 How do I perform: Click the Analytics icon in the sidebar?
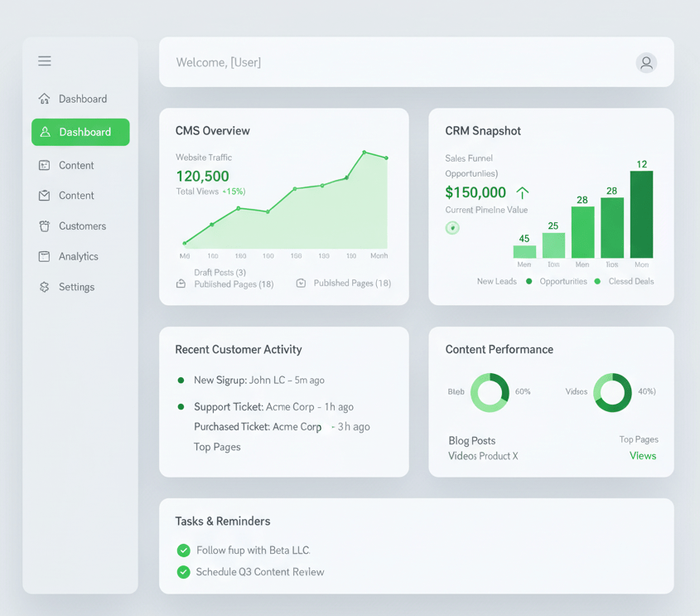coord(45,257)
